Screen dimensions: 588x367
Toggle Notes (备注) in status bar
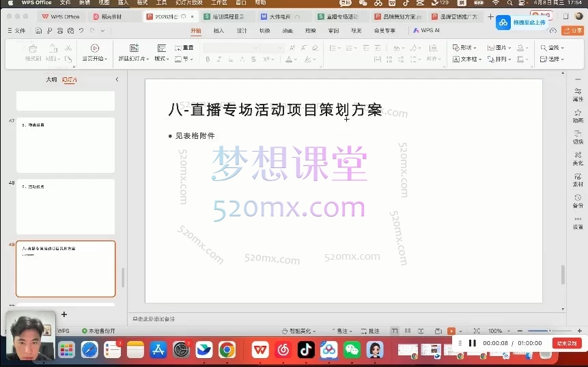[342, 331]
